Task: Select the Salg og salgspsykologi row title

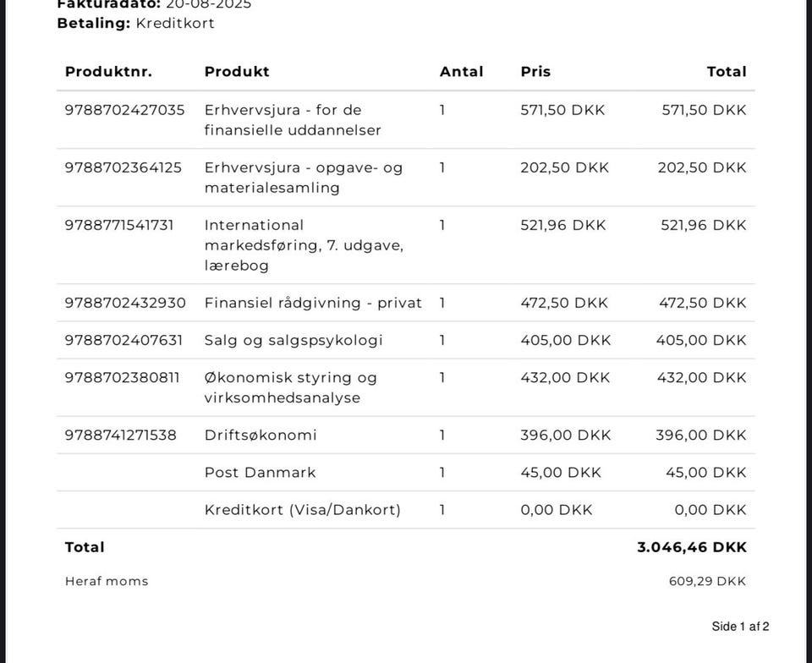Action: [294, 340]
